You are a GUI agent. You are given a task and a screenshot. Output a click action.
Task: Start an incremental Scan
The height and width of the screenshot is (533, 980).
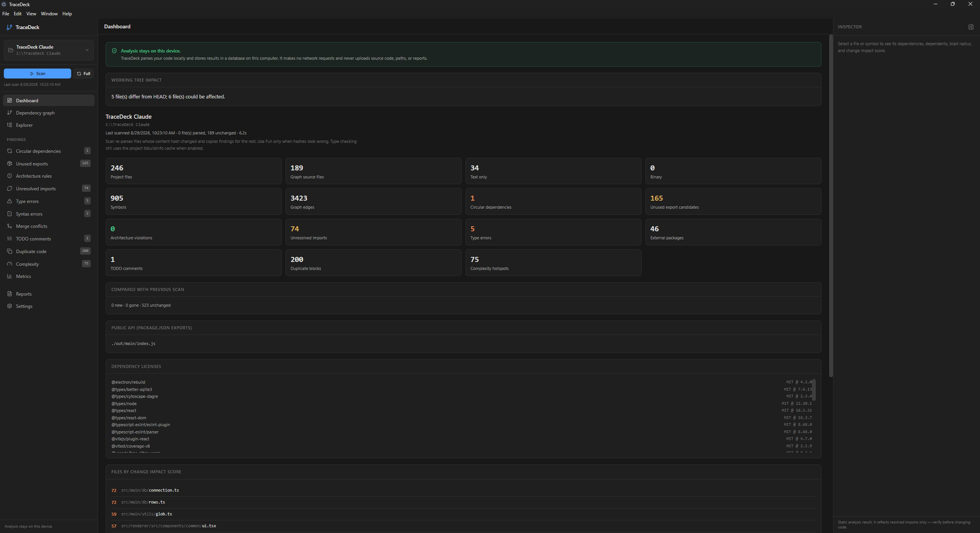click(x=38, y=74)
